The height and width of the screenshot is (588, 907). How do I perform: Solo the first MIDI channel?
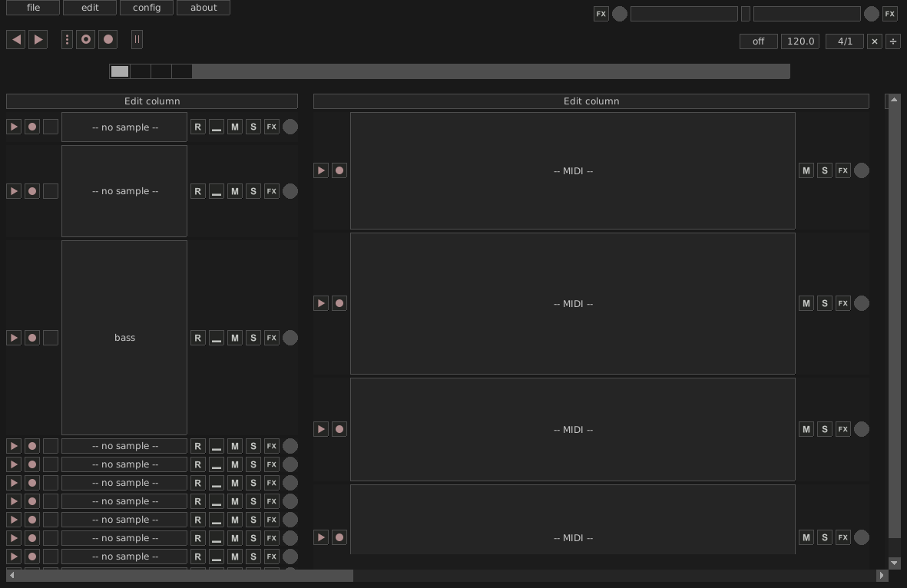pos(824,170)
